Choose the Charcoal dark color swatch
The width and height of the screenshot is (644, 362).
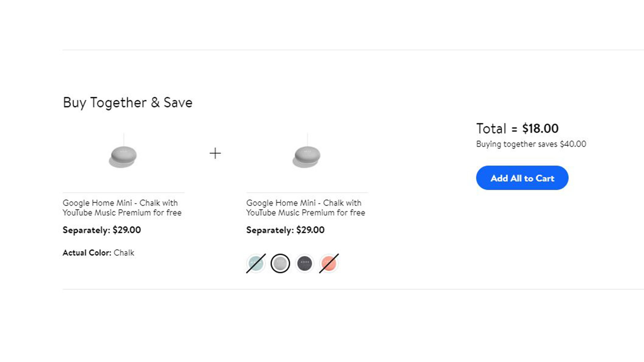[305, 263]
